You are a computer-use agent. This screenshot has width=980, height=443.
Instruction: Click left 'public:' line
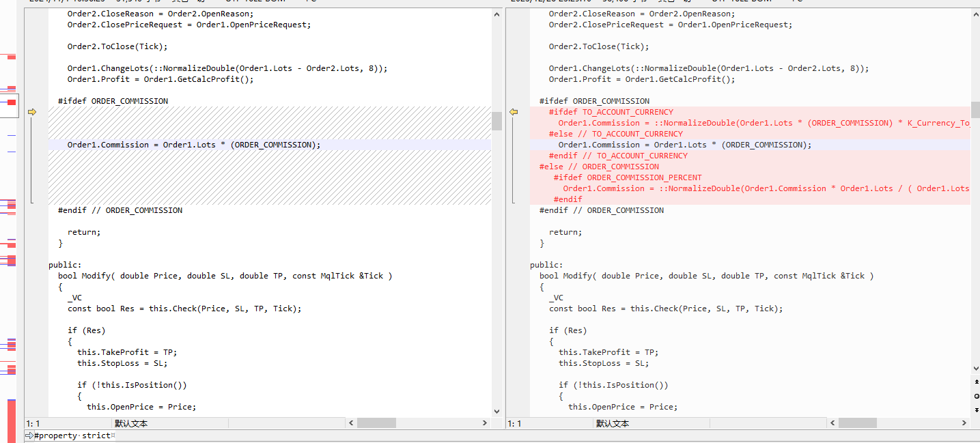[65, 265]
